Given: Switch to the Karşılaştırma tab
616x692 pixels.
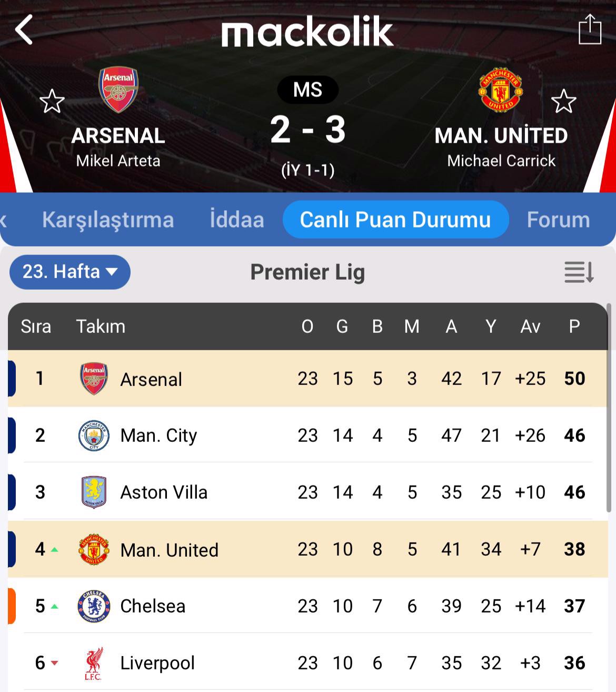Looking at the screenshot, I should [x=108, y=220].
